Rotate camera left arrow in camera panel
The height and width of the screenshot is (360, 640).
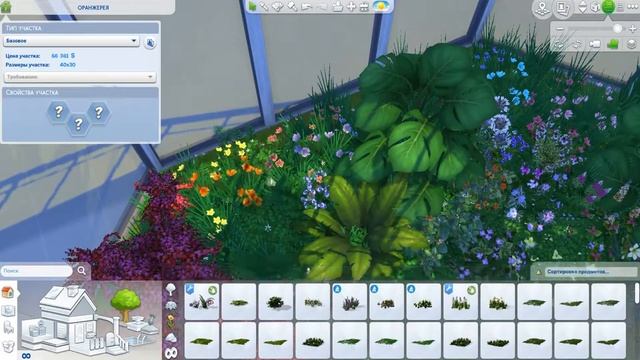560,44
